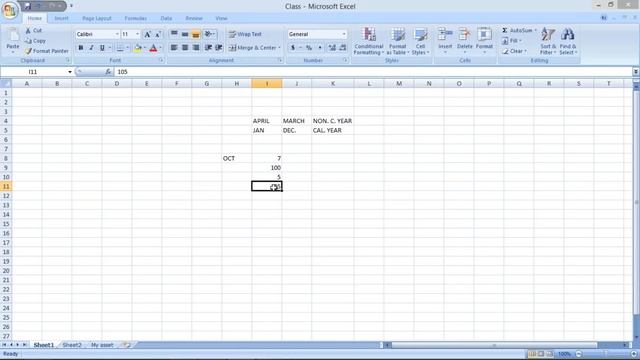Open Format cells menu
Screen dimensions: 640x360
point(484,40)
